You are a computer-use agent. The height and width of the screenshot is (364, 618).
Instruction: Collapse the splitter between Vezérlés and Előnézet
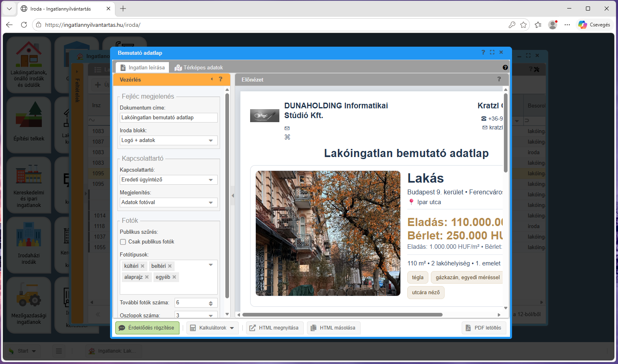click(x=233, y=196)
